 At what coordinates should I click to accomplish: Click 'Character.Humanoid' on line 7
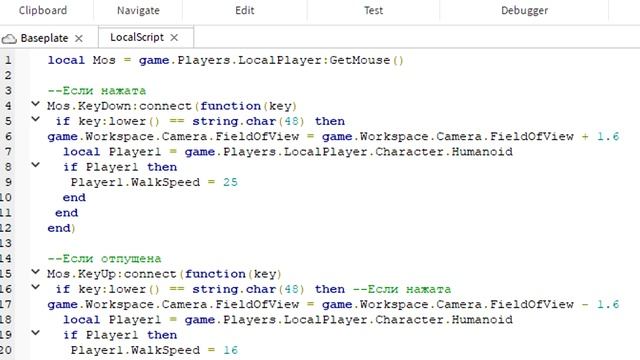point(444,152)
